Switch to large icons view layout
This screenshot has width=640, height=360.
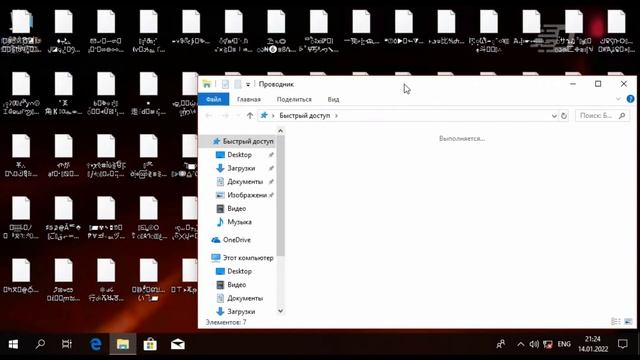pyautogui.click(x=628, y=322)
